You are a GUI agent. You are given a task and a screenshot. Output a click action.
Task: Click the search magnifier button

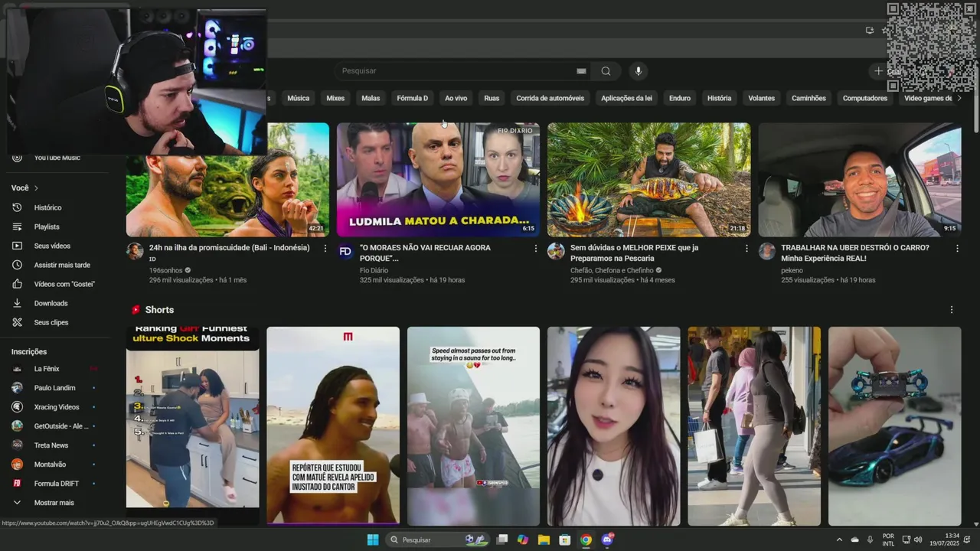click(606, 71)
